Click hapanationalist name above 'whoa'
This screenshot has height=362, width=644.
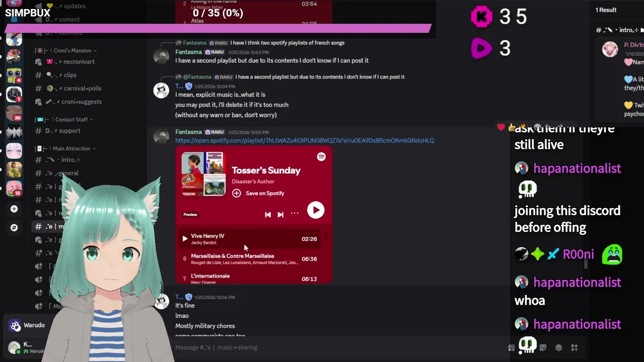[x=577, y=283]
